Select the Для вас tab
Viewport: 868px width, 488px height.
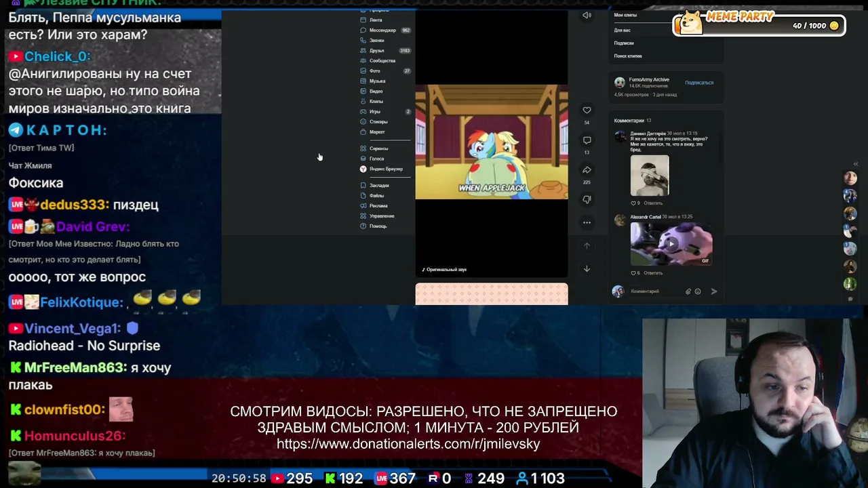point(622,30)
